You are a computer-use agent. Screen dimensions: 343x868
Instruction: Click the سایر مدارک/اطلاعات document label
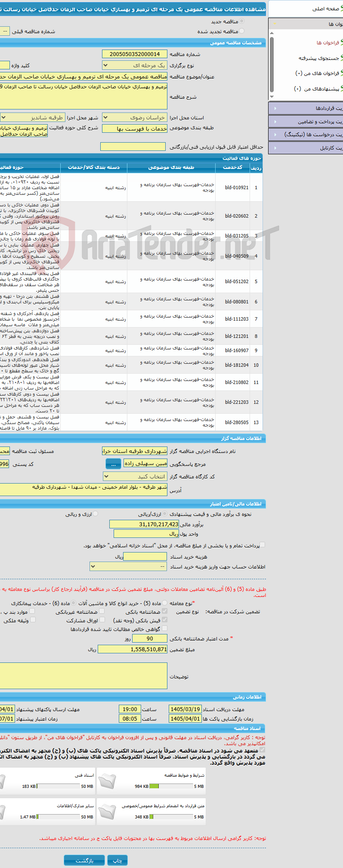(x=75, y=806)
